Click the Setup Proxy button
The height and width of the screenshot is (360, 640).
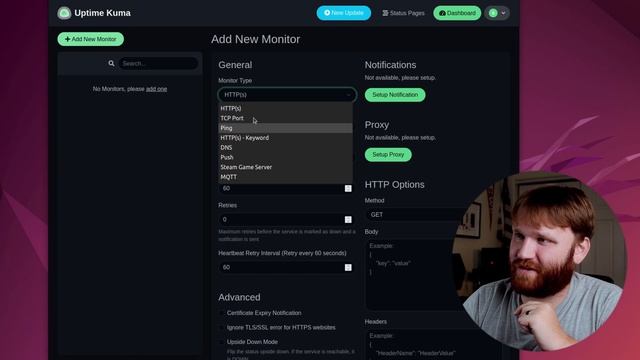click(x=388, y=155)
